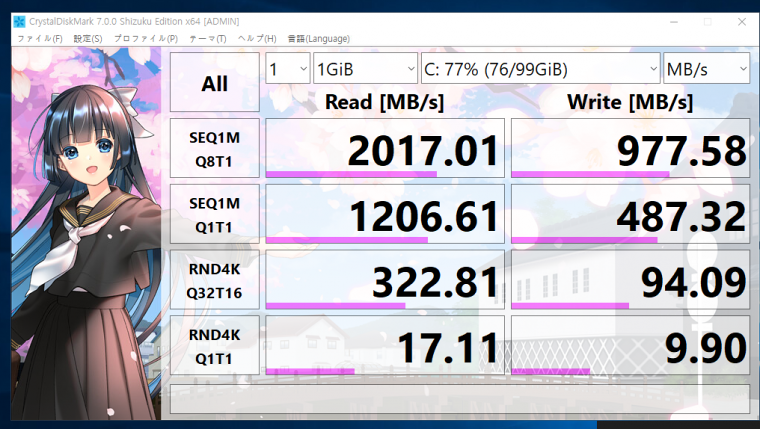Click the empty comment field at bottom
The width and height of the screenshot is (760, 429).
tap(460, 399)
